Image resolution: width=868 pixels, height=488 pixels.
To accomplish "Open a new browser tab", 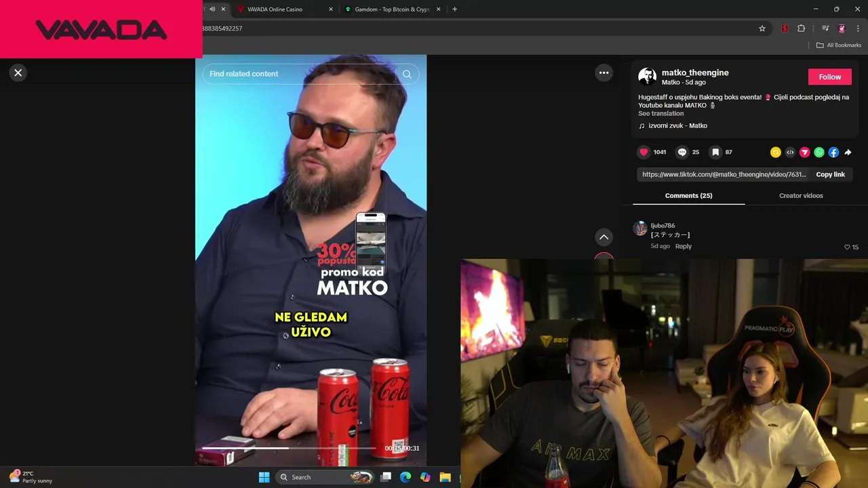I will coord(454,9).
